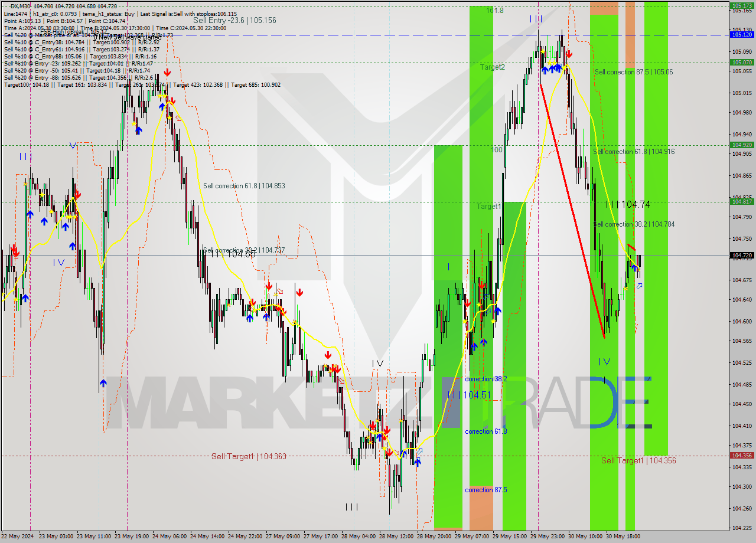Click '28 May 04:00' on the time axis

tap(359, 537)
